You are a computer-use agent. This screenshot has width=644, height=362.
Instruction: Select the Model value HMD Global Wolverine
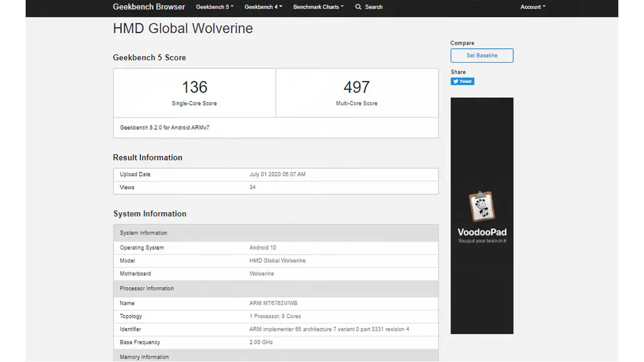pyautogui.click(x=277, y=261)
